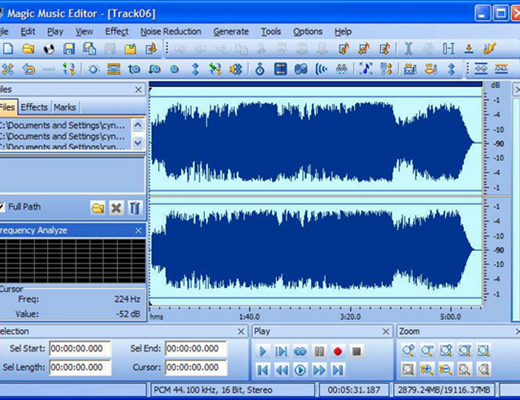Click the download arrow icon in top toolbar
The image size is (520, 400).
click(x=469, y=49)
